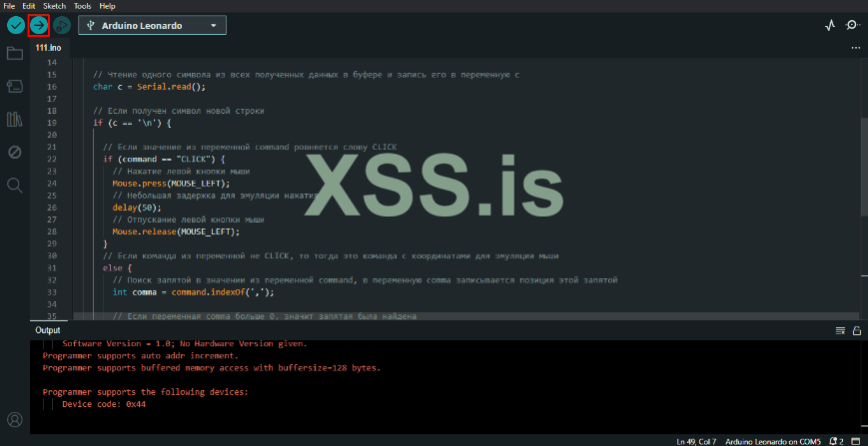Click the command.indexOf line

tap(193, 292)
